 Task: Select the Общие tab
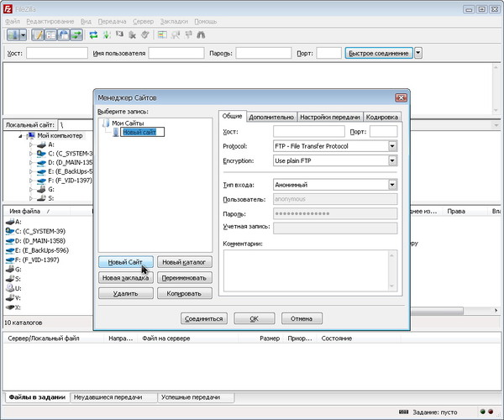click(233, 116)
